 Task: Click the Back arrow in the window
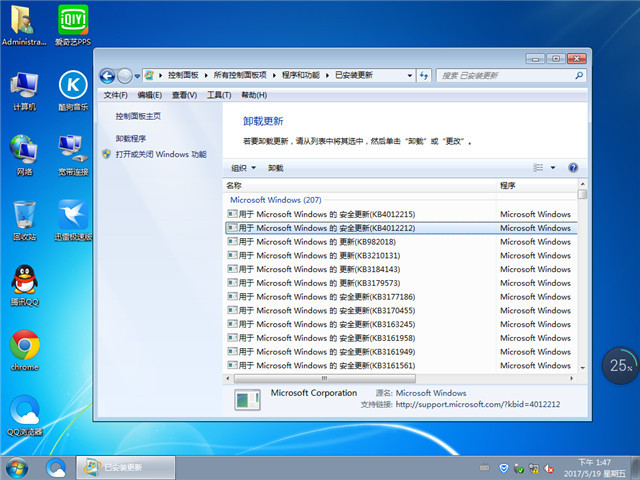pyautogui.click(x=107, y=76)
